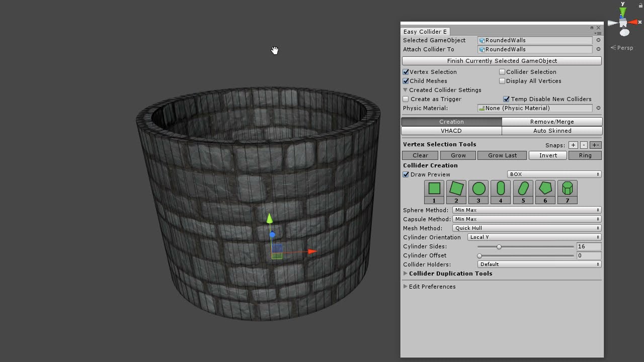
Task: Select the Easy Collider E window tab
Action: pyautogui.click(x=425, y=32)
